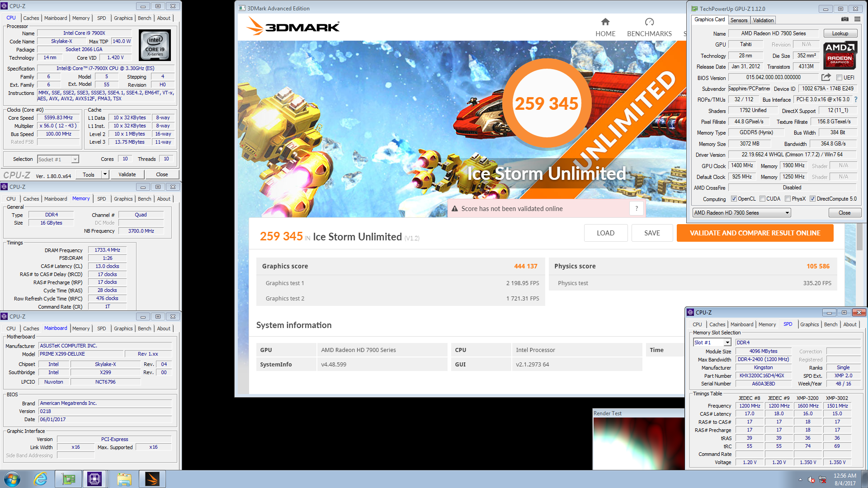
Task: Toggle the CUDA computing checkbox
Action: pos(762,199)
